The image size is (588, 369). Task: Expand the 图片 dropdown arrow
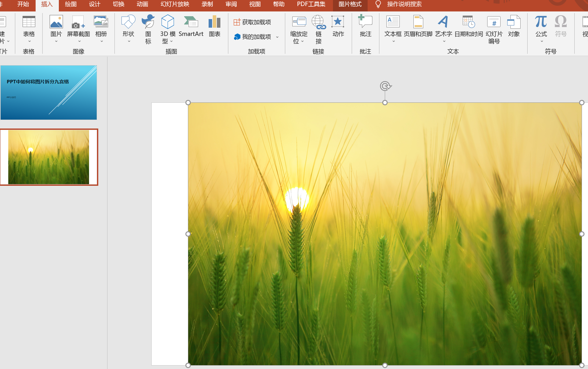(x=56, y=41)
